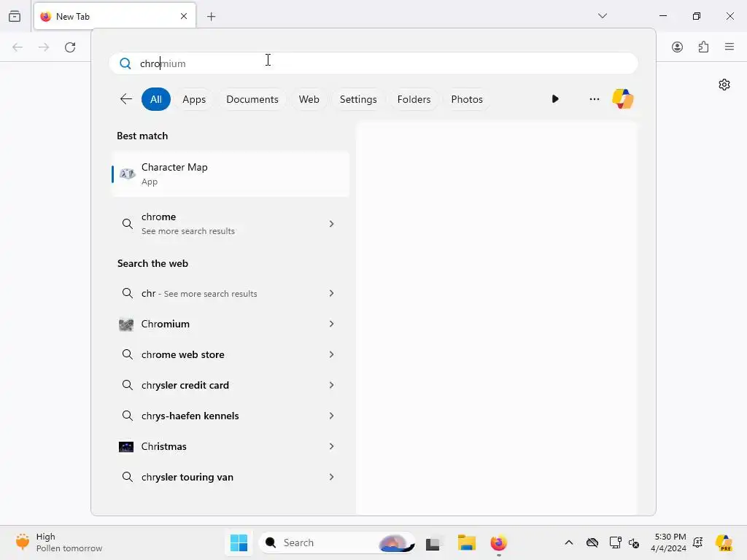Select the Apps filter tab

(x=194, y=99)
